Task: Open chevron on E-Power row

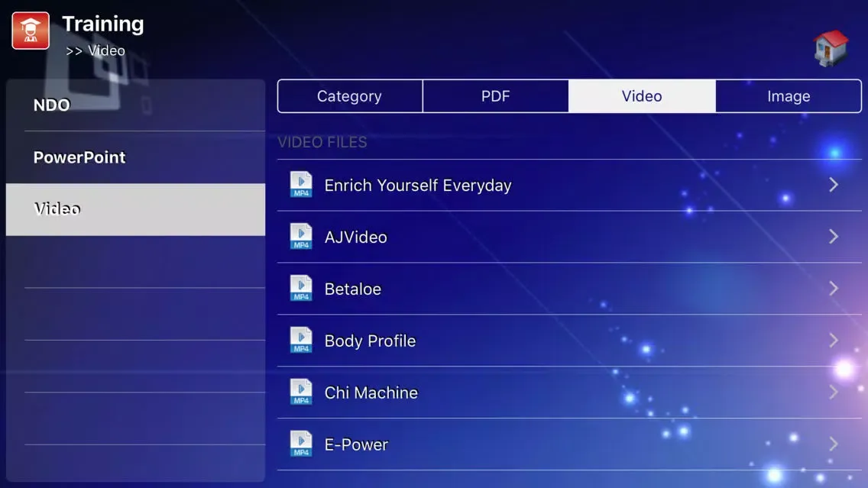Action: (x=834, y=444)
